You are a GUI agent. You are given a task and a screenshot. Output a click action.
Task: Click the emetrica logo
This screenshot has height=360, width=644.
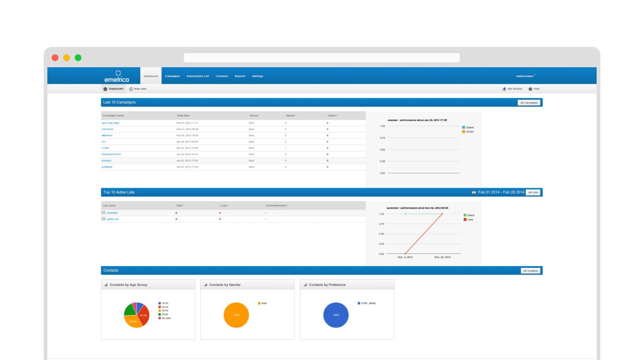(117, 76)
